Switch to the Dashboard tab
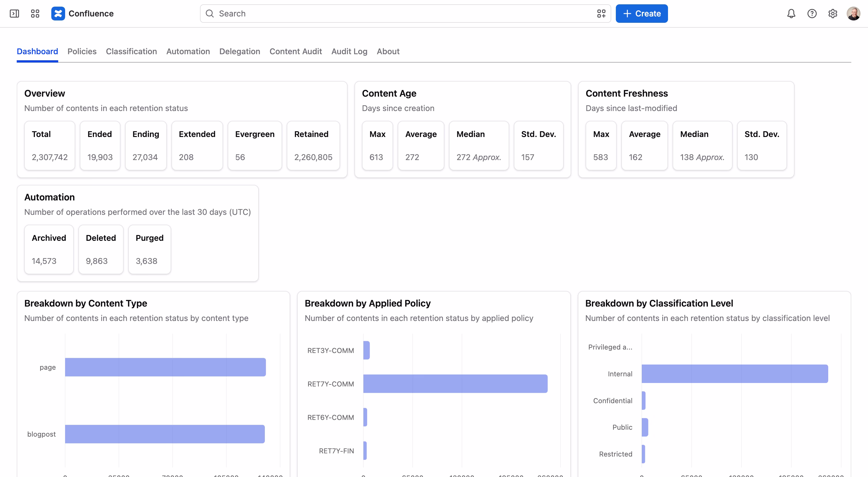The height and width of the screenshot is (477, 868). point(37,52)
